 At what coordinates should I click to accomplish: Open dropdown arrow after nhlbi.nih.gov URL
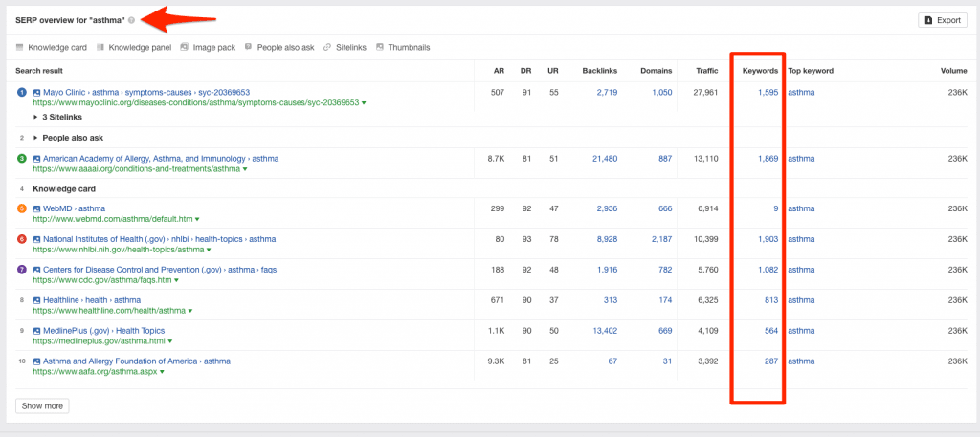click(x=209, y=250)
